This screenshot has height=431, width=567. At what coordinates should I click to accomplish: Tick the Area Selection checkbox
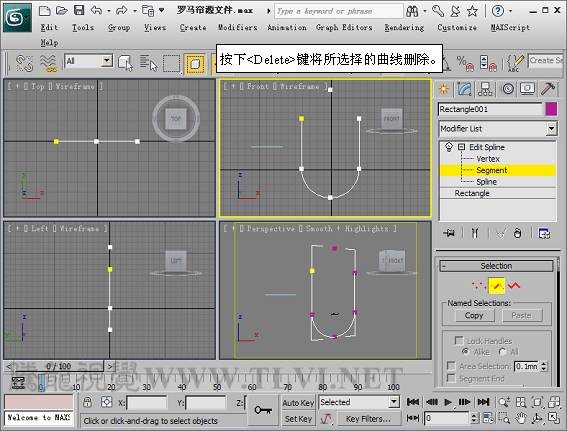451,366
